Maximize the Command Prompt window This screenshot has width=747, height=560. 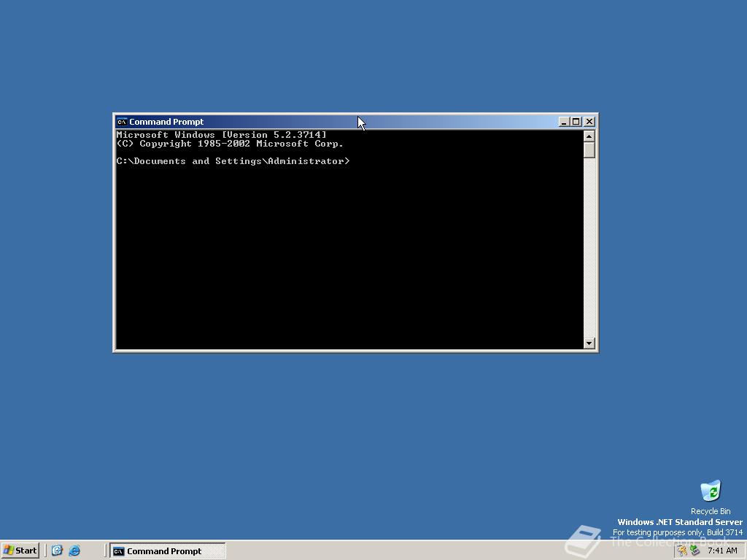(x=576, y=122)
